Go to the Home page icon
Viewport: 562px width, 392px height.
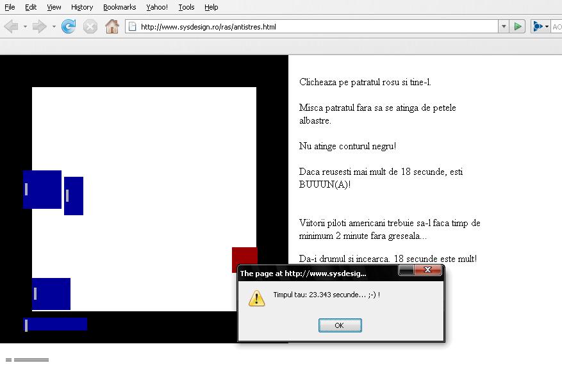point(112,27)
